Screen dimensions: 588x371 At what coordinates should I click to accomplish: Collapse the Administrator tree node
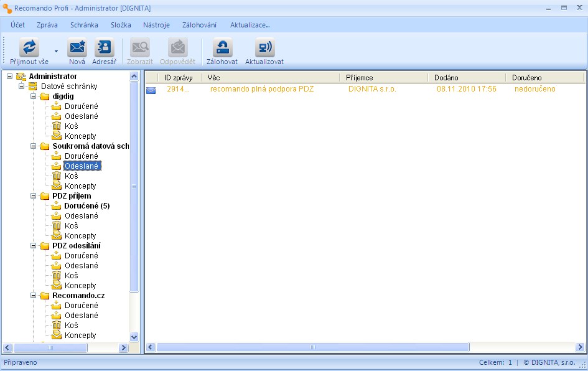coord(9,76)
